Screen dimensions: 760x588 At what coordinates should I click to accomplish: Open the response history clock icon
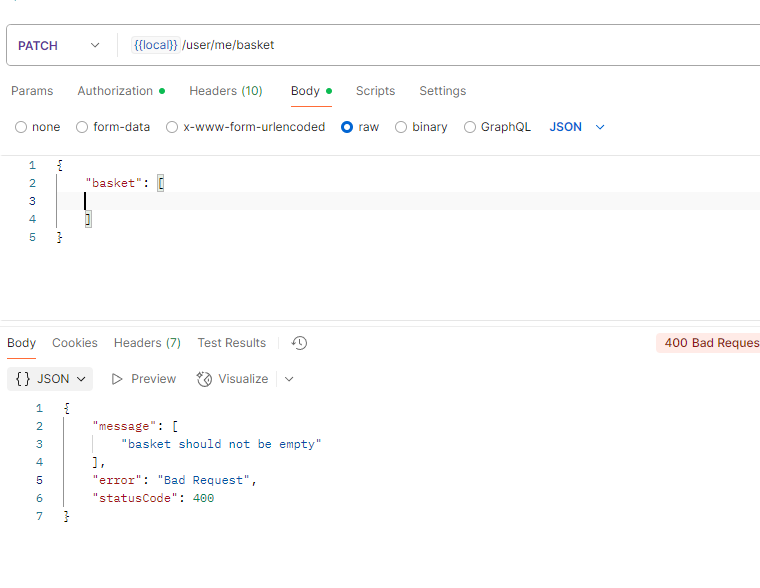tap(299, 343)
